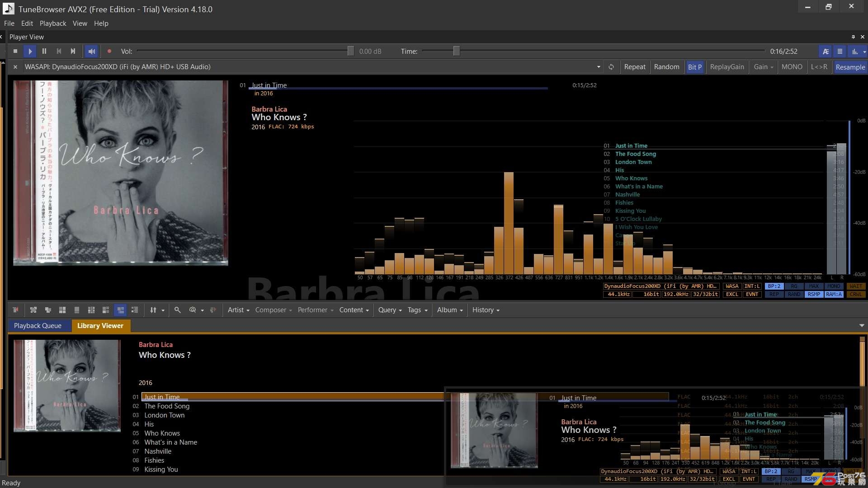Select The Food Song in library list
Viewport: 868px width, 488px height.
point(167,406)
